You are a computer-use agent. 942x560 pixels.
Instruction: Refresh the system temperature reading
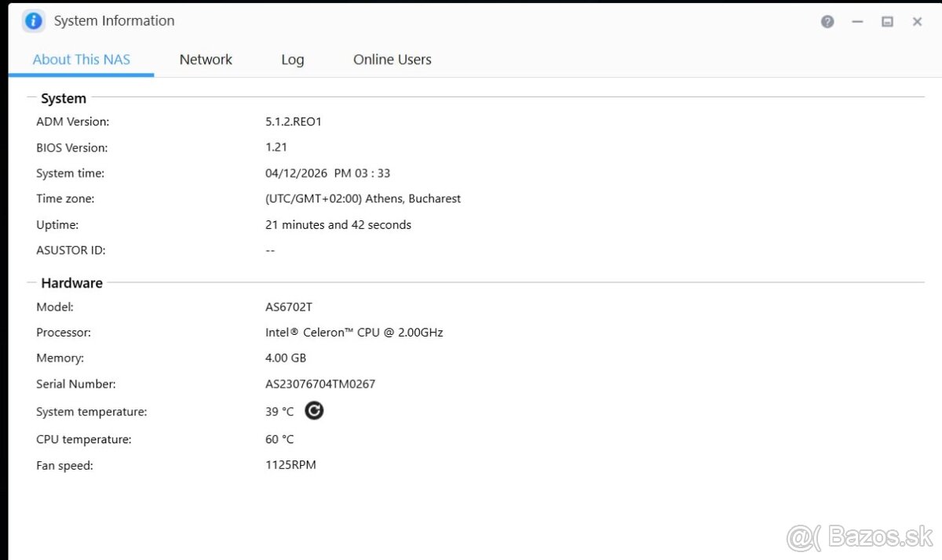tap(314, 410)
